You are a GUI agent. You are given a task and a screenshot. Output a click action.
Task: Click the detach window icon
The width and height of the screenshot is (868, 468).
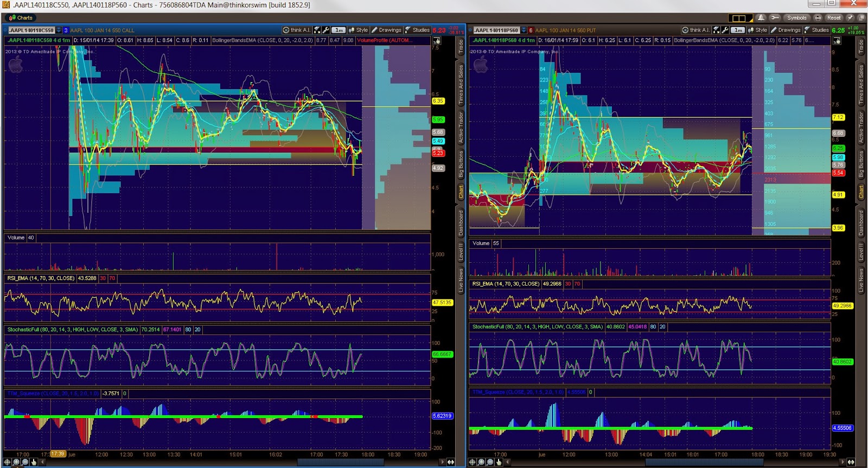pyautogui.click(x=860, y=18)
